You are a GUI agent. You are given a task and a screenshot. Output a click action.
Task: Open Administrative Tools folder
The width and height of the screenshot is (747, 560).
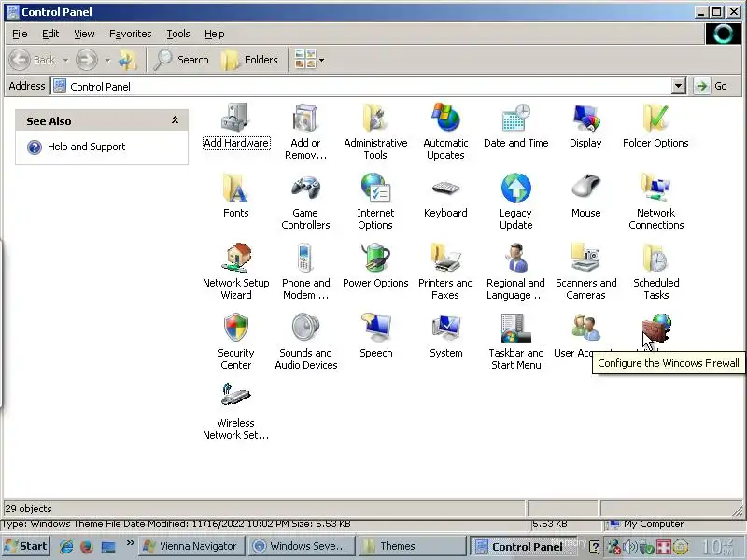tap(375, 131)
